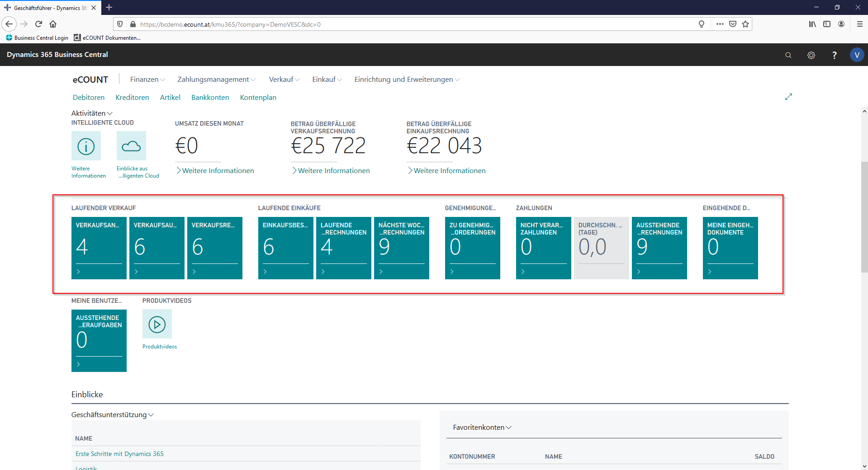Open the Verkaufsau... tile showing 6
Viewport: 868px width, 470px height.
tap(157, 248)
